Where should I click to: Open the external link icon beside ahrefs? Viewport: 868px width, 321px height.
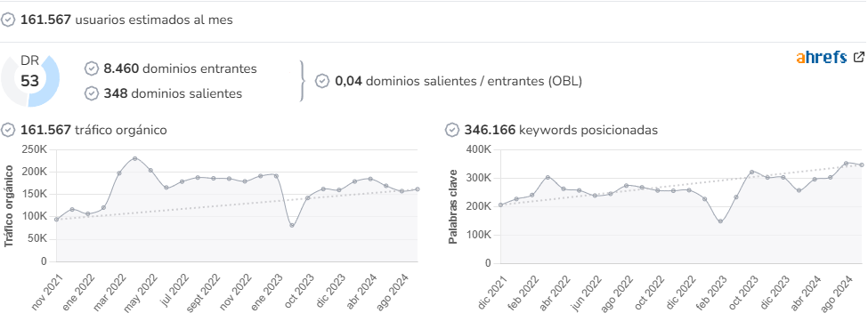(x=858, y=56)
